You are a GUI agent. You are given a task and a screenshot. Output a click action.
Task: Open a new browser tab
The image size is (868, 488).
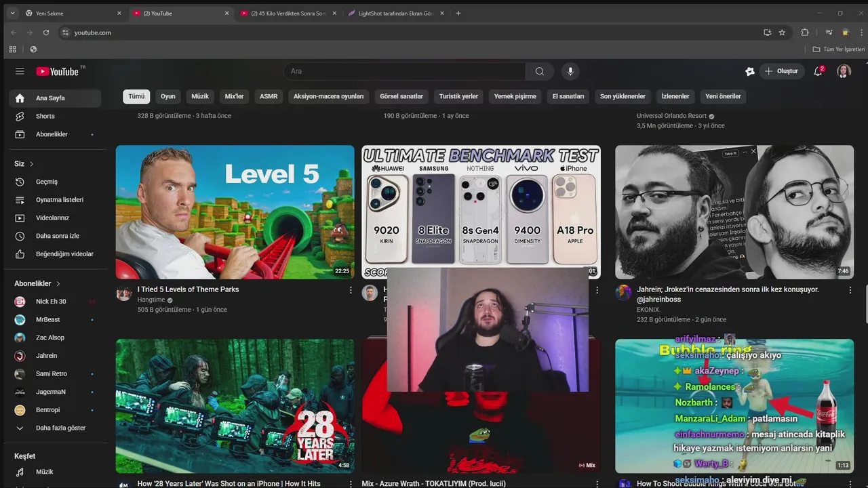[458, 13]
